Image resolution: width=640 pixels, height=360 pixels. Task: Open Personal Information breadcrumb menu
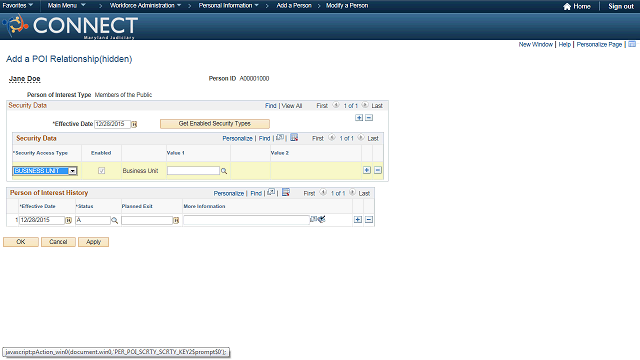click(229, 5)
